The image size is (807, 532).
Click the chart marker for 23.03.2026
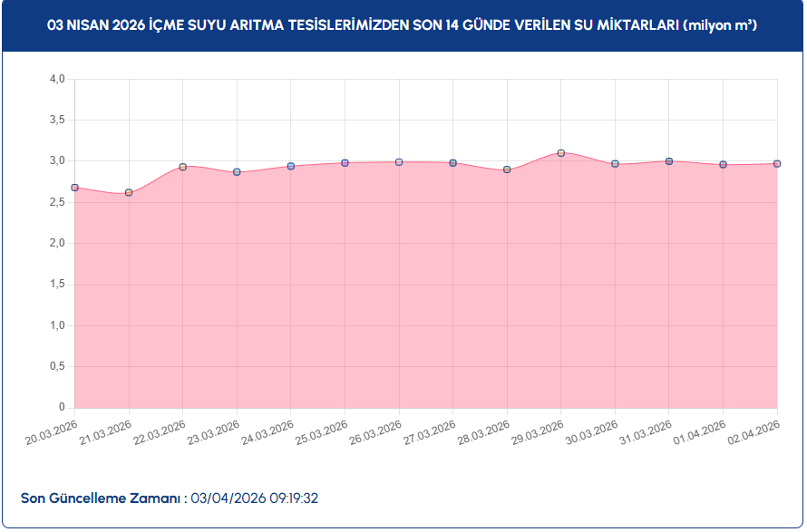click(237, 172)
